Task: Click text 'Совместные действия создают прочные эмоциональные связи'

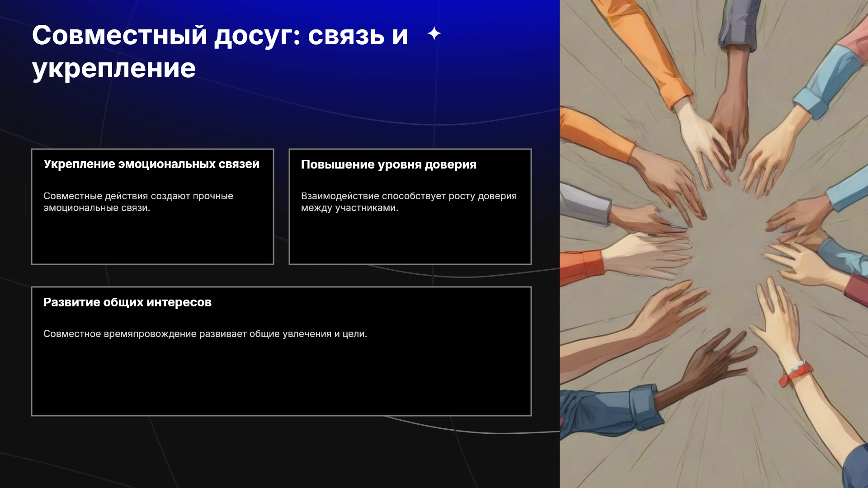Action: point(138,202)
